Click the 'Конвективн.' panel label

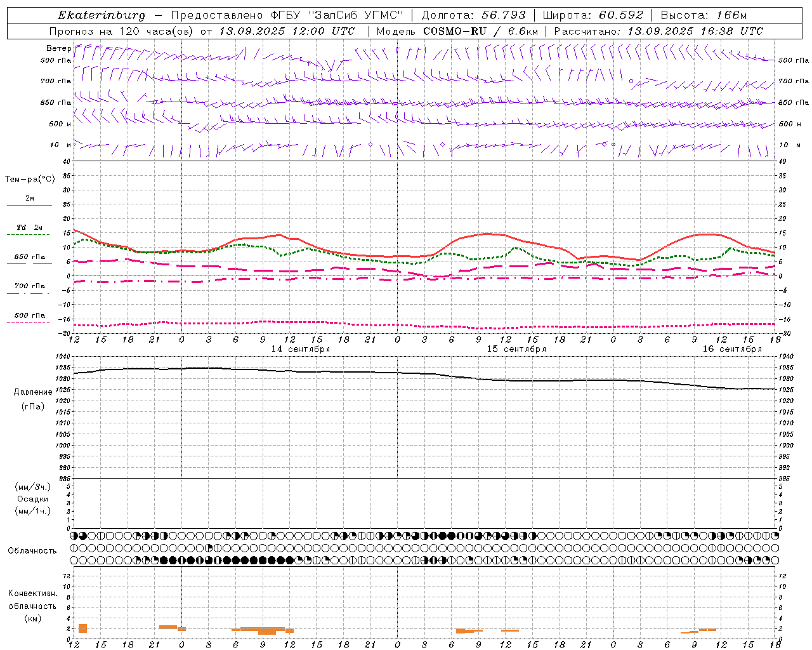[x=32, y=594]
